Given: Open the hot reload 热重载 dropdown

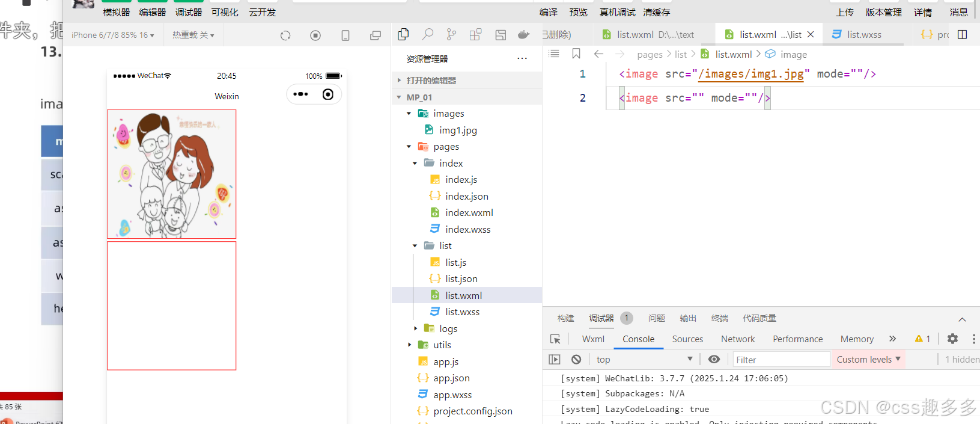Looking at the screenshot, I should (193, 35).
